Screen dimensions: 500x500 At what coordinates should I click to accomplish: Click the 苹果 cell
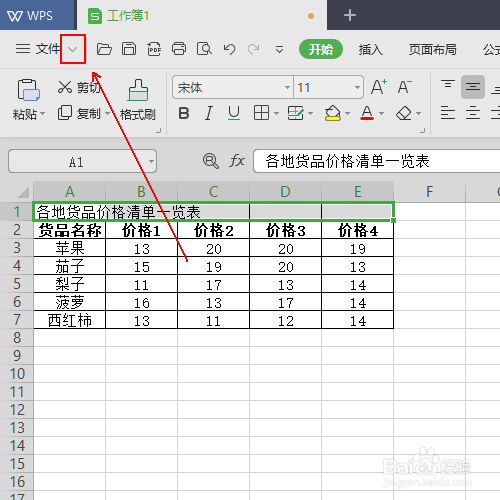click(x=69, y=248)
